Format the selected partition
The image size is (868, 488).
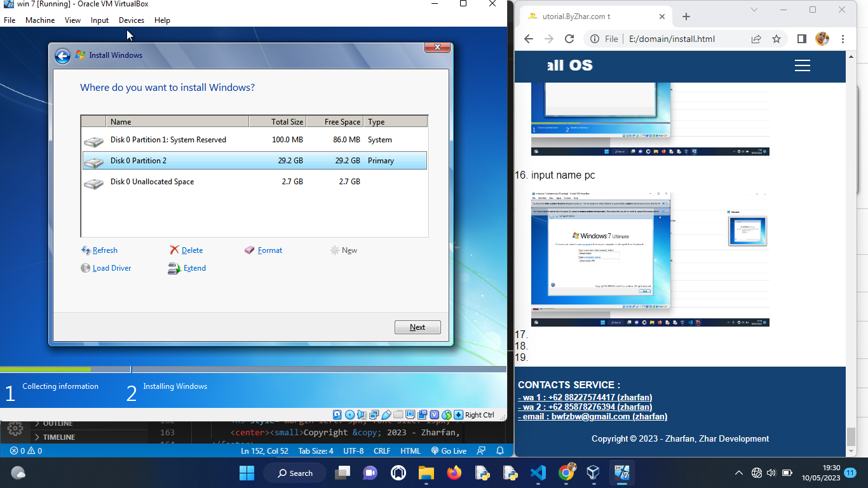pyautogui.click(x=264, y=250)
